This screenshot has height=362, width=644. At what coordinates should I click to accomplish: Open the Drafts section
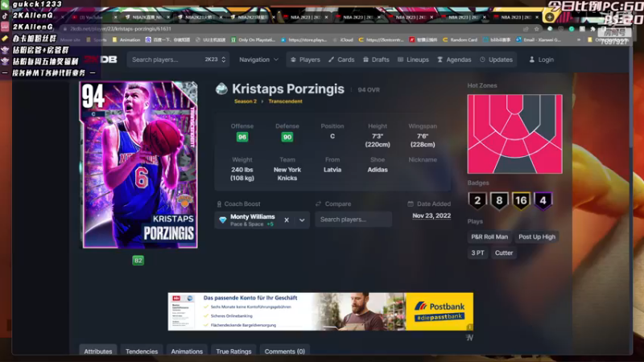point(376,60)
